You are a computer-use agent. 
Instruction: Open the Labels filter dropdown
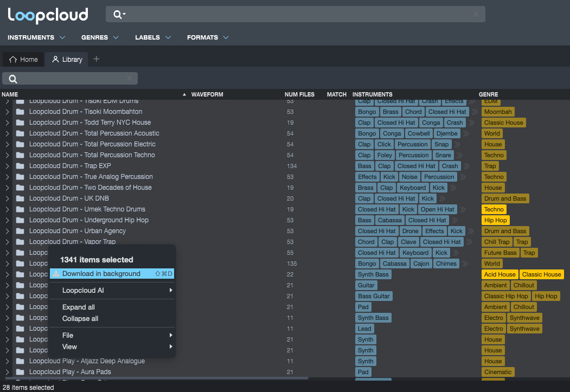153,37
